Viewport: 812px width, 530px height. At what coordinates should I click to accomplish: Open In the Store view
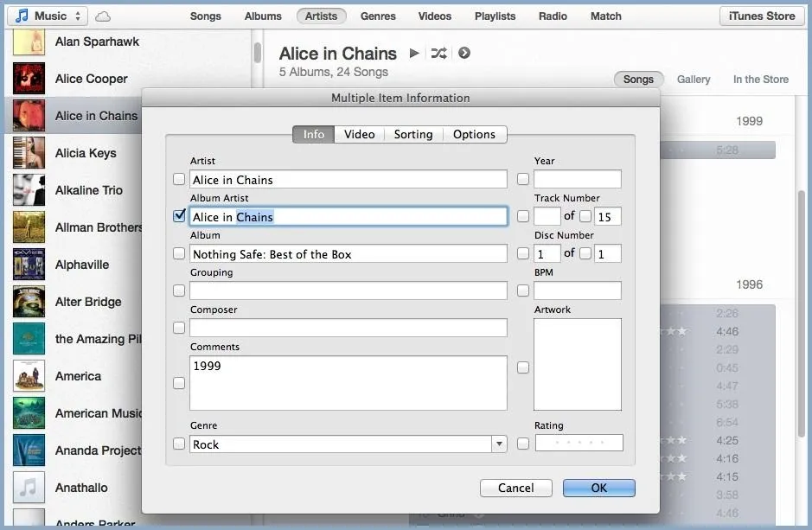(761, 80)
